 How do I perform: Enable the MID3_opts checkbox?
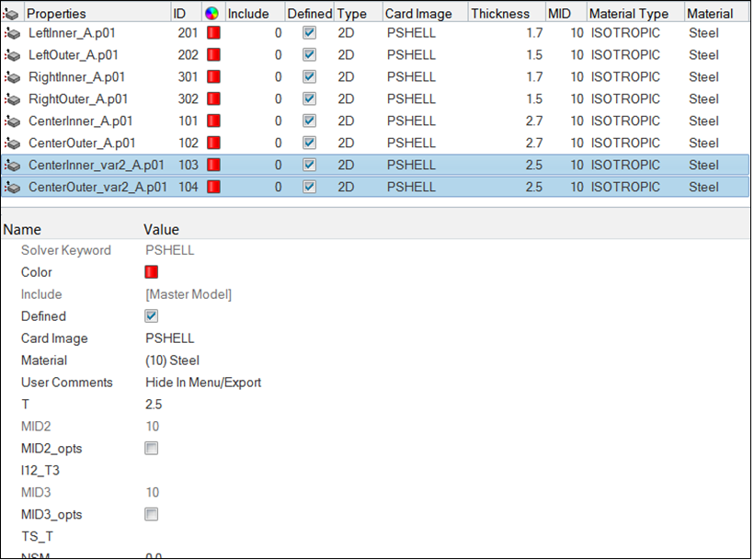(x=152, y=515)
